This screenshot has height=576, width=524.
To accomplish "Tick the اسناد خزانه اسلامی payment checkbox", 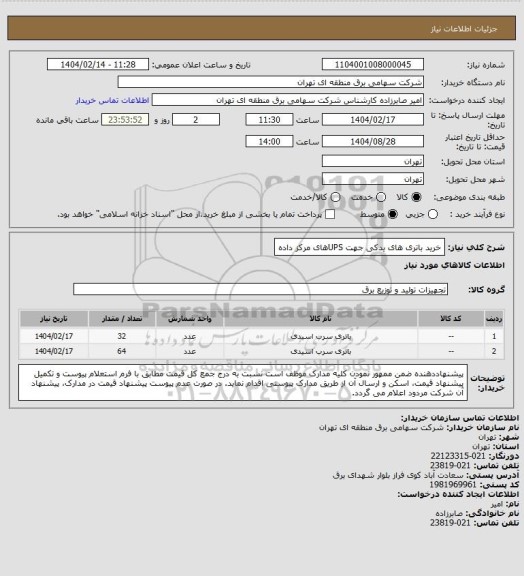I will (330, 214).
